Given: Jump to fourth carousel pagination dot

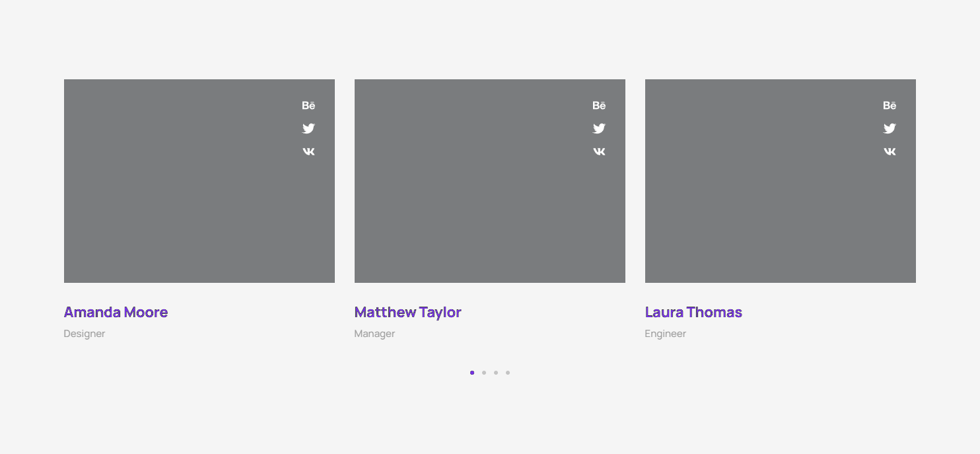Looking at the screenshot, I should 508,373.
